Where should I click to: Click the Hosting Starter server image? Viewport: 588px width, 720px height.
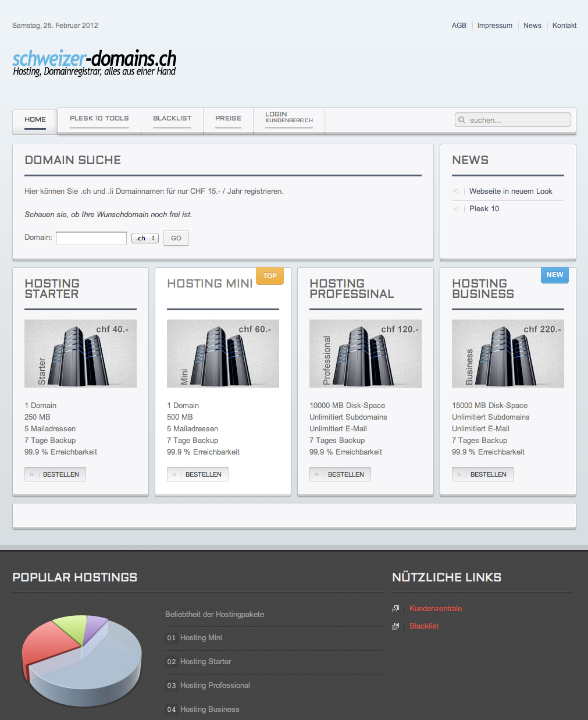[x=80, y=353]
